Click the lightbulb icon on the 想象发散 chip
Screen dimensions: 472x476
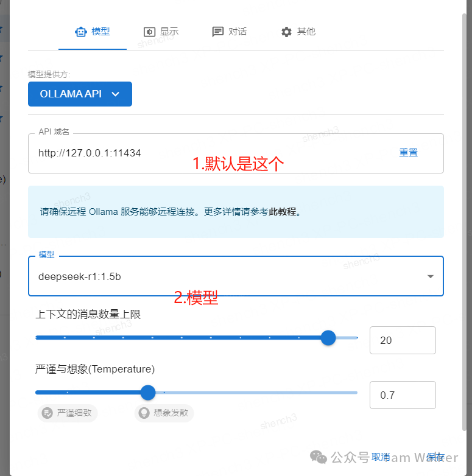144,413
